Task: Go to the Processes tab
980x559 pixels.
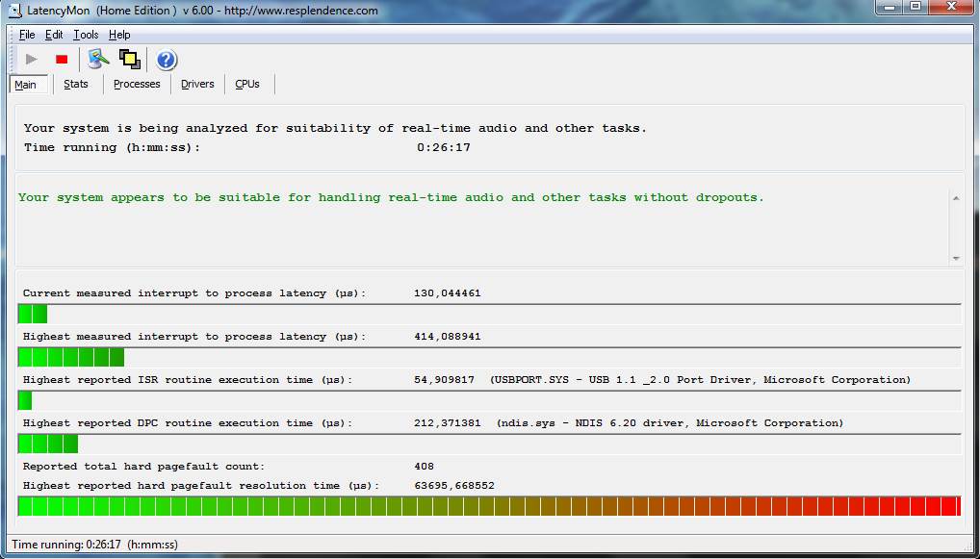Action: 137,85
